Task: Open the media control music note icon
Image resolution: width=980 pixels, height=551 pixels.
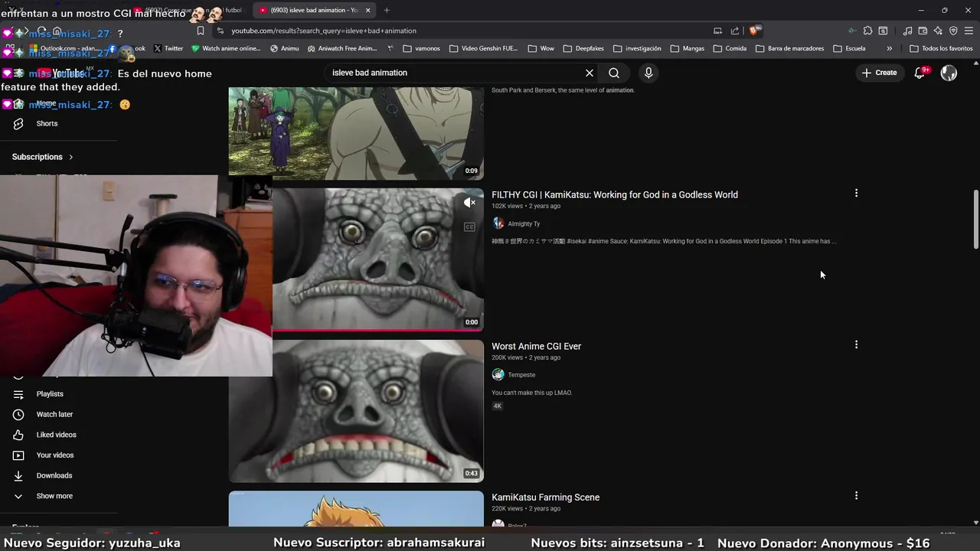Action: click(907, 31)
